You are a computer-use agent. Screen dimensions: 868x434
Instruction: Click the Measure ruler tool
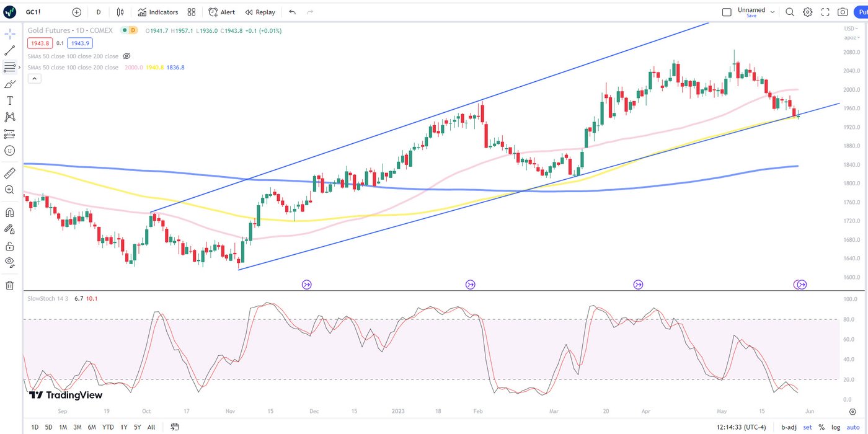pyautogui.click(x=9, y=173)
